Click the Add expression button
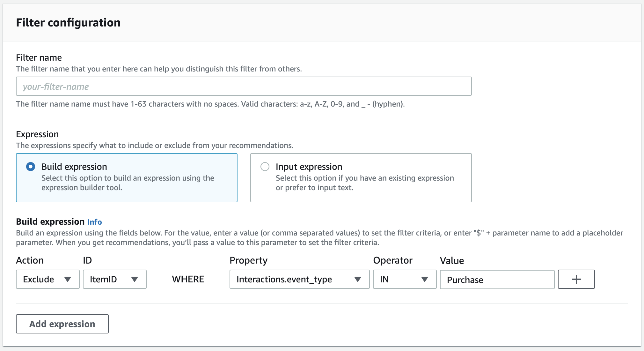644x351 pixels. point(62,324)
